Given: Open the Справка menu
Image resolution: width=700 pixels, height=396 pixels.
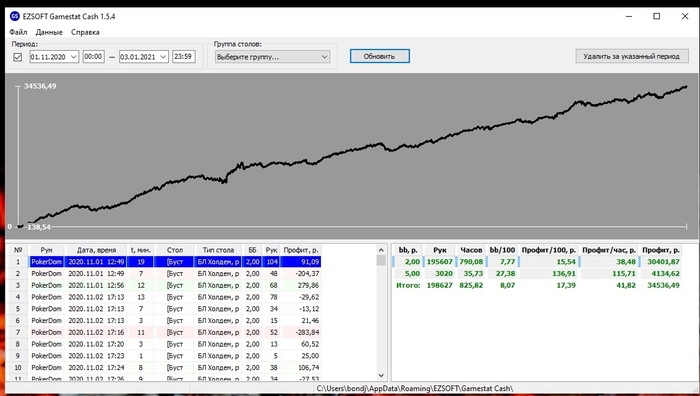Looking at the screenshot, I should [85, 32].
